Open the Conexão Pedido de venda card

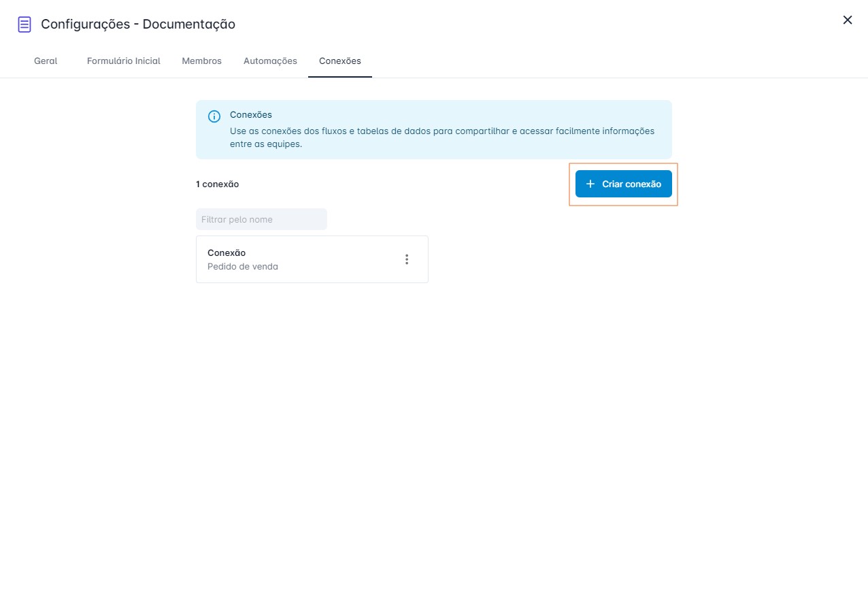pos(312,259)
